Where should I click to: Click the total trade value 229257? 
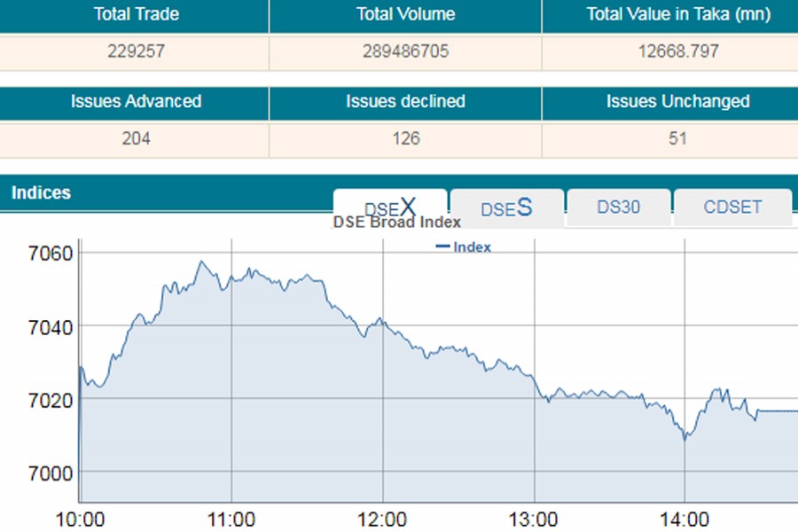click(136, 51)
